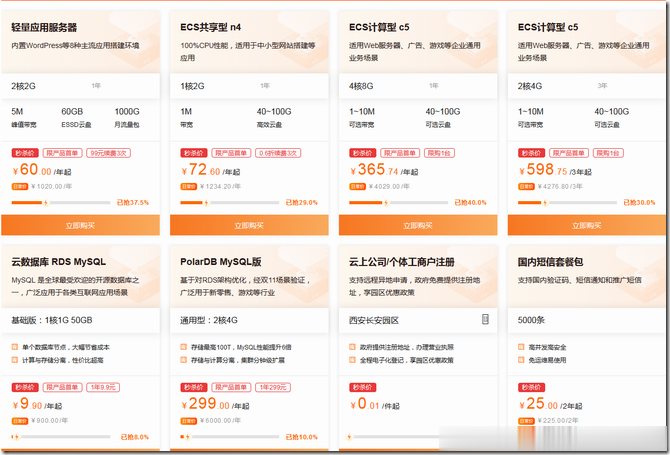This screenshot has height=455, width=670.
Task: Buy now 立即购买 for 轻量应用服务器
Action: [80, 225]
